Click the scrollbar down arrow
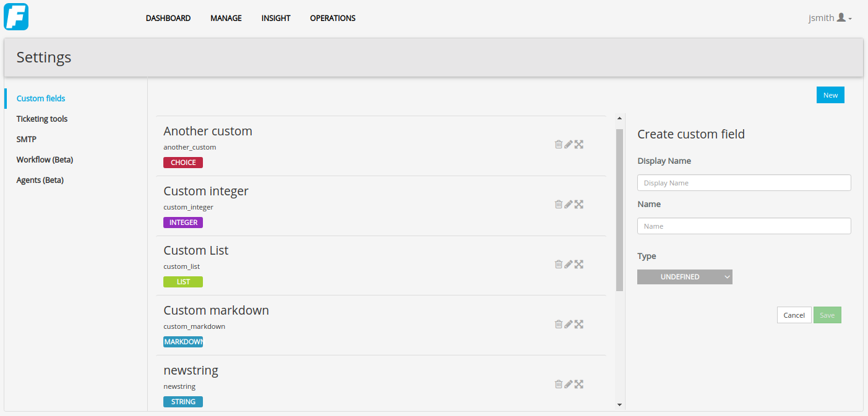Image resolution: width=868 pixels, height=416 pixels. coord(619,404)
